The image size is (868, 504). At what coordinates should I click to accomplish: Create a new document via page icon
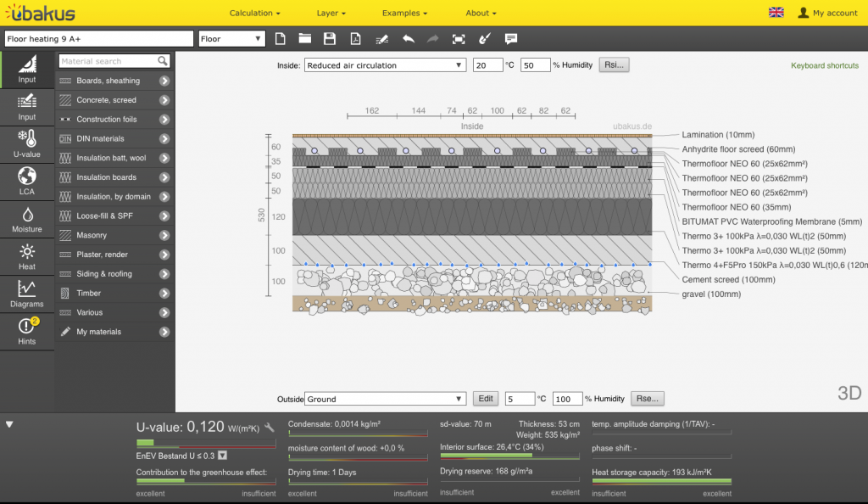[x=281, y=39]
